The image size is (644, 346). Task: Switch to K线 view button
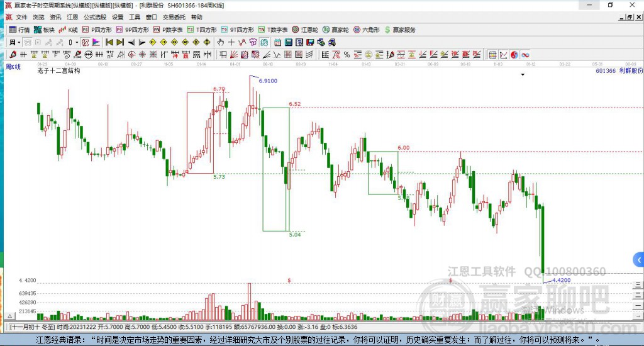point(68,30)
